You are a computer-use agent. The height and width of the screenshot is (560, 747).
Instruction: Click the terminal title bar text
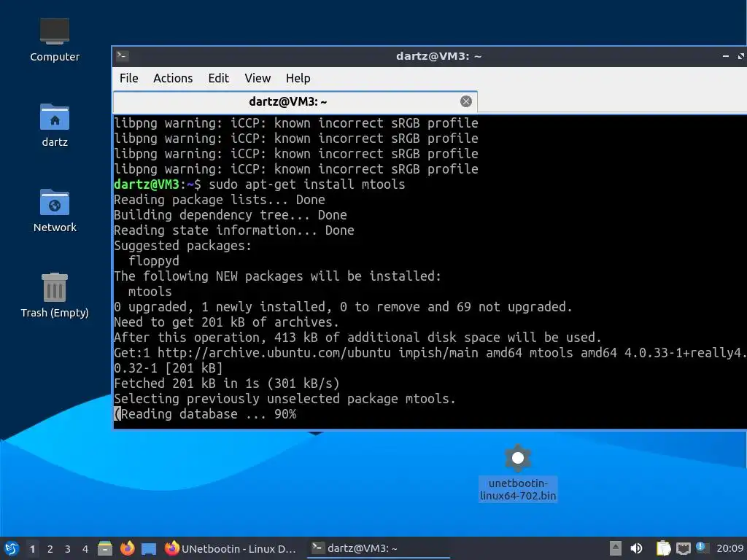438,56
